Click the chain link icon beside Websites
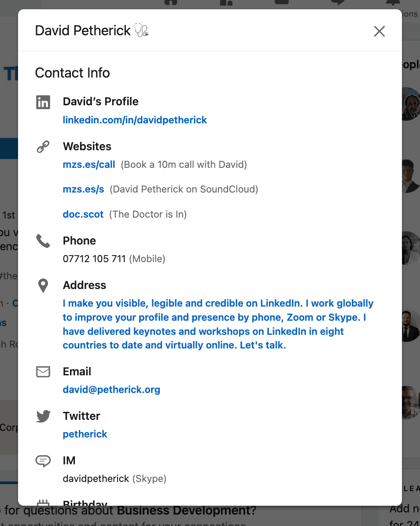The image size is (420, 526). pos(43,147)
